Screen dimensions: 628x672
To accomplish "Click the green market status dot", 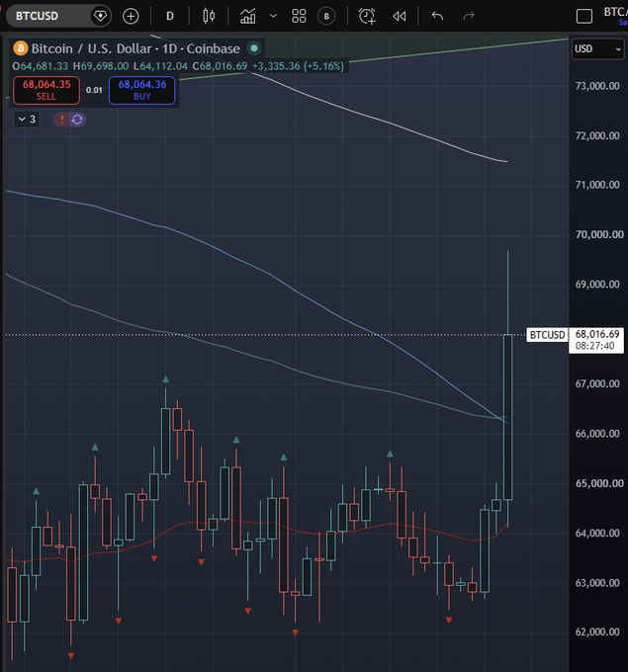I will click(254, 48).
